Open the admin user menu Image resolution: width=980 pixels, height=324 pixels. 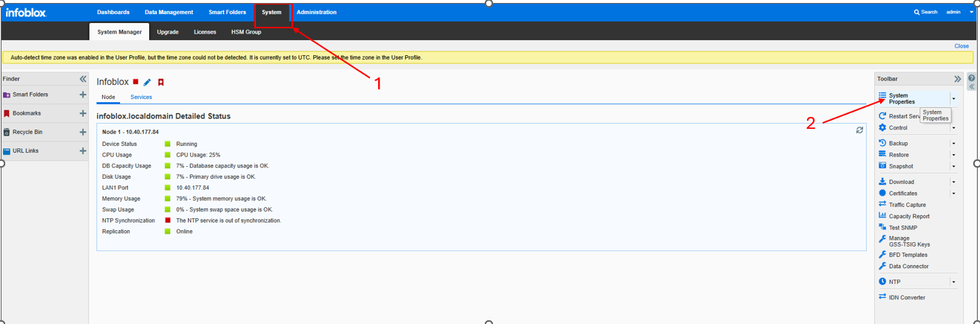click(959, 12)
